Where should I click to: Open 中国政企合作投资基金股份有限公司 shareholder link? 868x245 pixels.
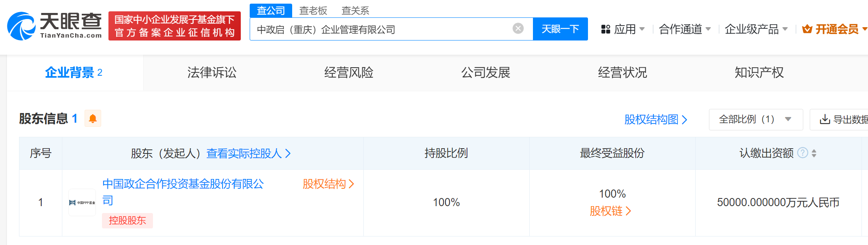point(183,192)
